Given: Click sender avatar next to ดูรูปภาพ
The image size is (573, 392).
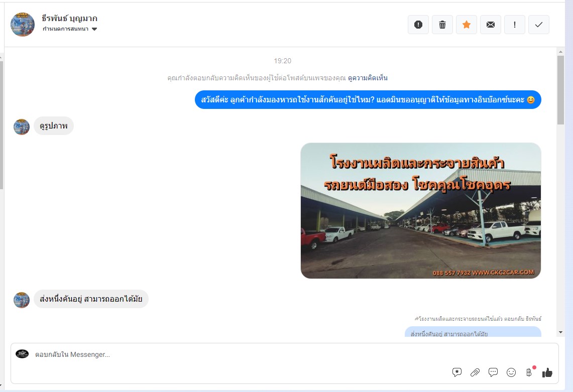Looking at the screenshot, I should point(22,127).
